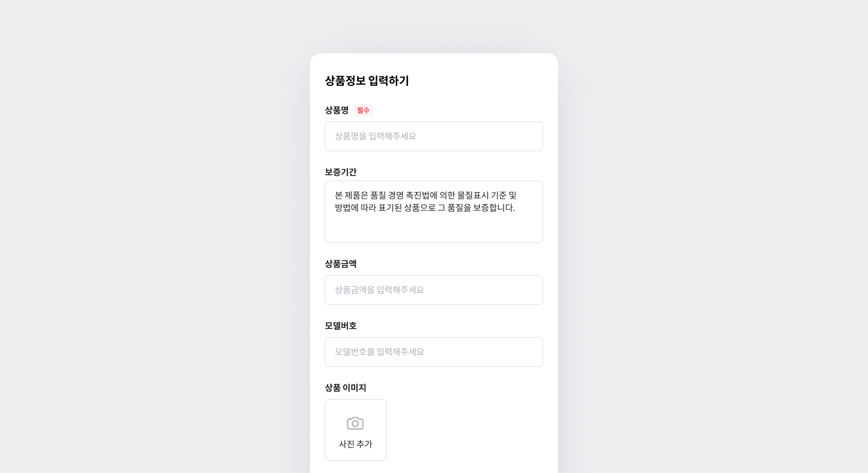Viewport: 868px width, 473px height.
Task: Click the 사진 추가 label text
Action: pos(355,444)
